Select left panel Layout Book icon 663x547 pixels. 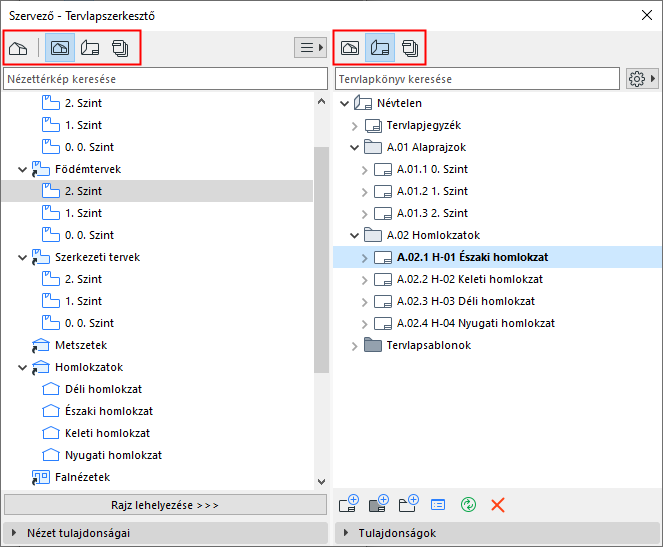(90, 48)
